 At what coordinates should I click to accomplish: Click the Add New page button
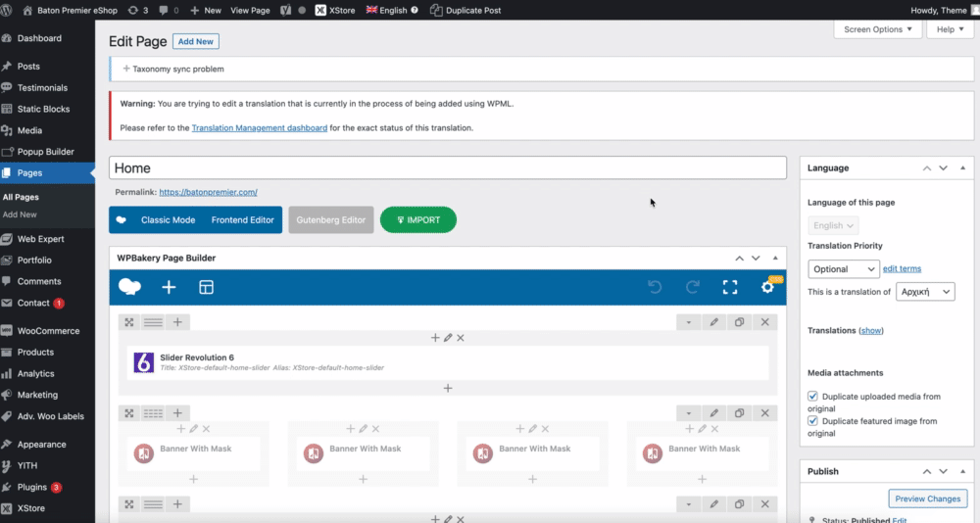pos(196,41)
